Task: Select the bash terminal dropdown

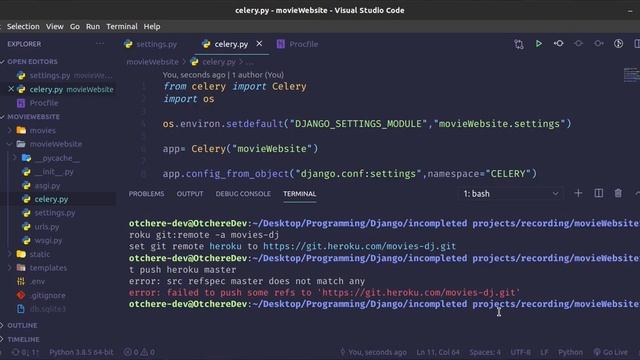Action: click(510, 194)
